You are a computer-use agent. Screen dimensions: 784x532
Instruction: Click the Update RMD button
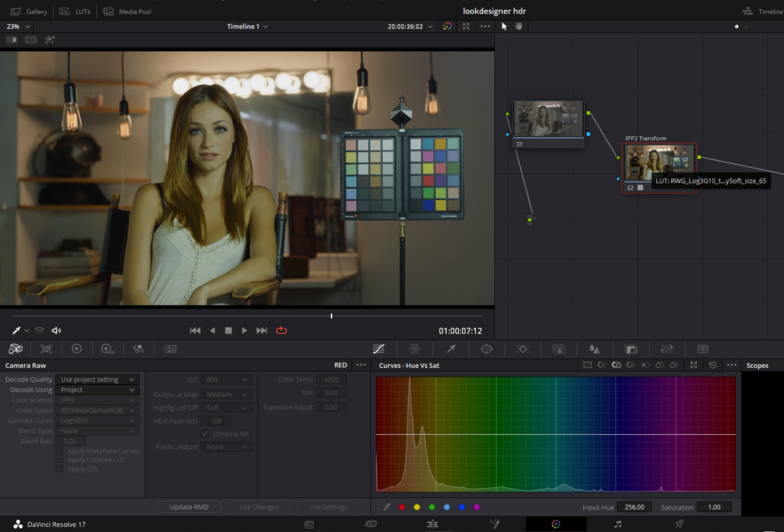click(x=189, y=507)
